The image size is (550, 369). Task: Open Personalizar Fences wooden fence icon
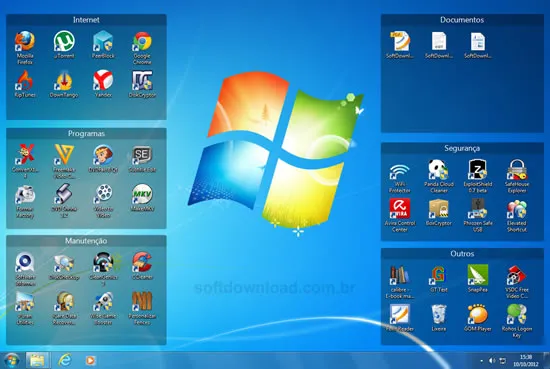pyautogui.click(x=142, y=302)
